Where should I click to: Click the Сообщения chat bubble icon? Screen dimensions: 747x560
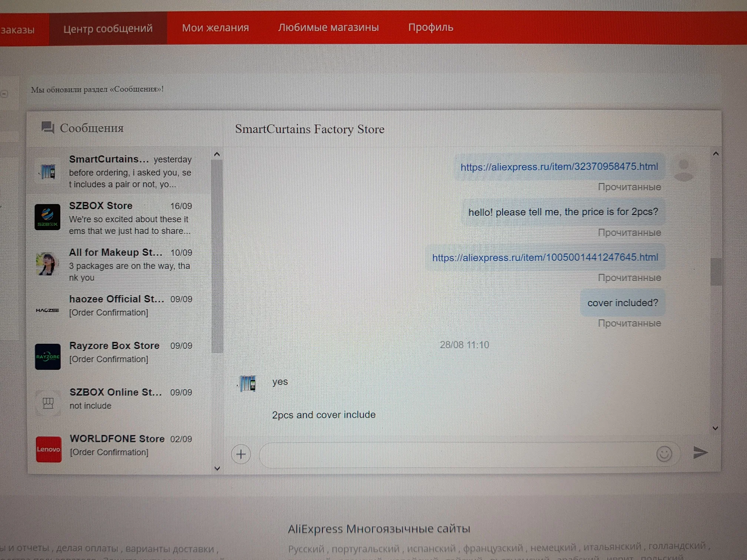[x=48, y=128]
